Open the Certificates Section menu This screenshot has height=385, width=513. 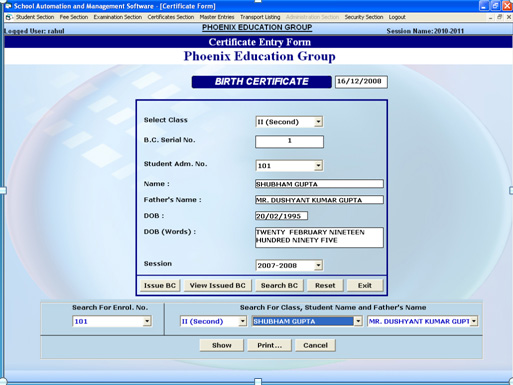[x=171, y=17]
